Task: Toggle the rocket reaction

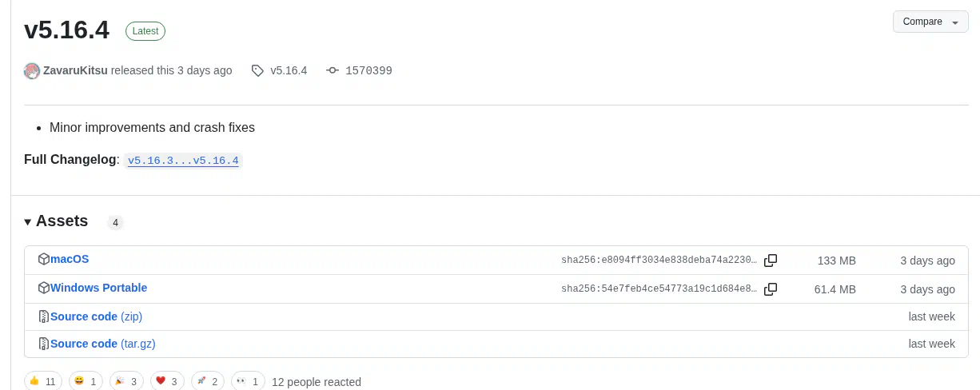Action: (208, 381)
